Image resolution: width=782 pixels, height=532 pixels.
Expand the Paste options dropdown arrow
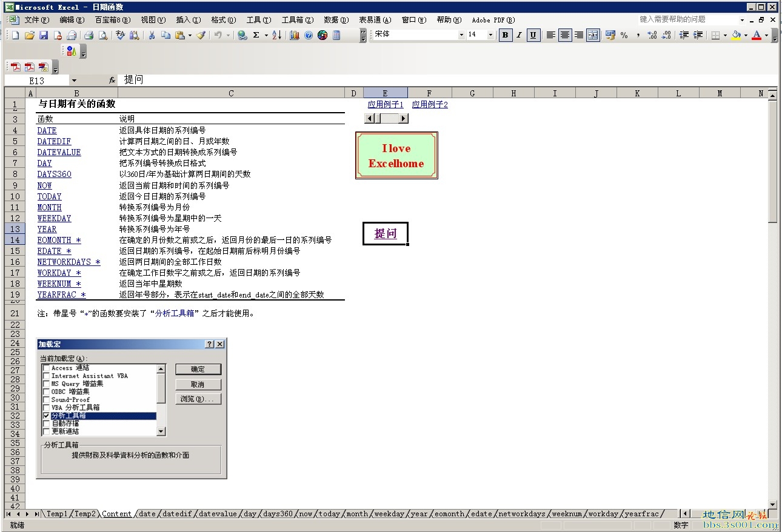point(190,35)
